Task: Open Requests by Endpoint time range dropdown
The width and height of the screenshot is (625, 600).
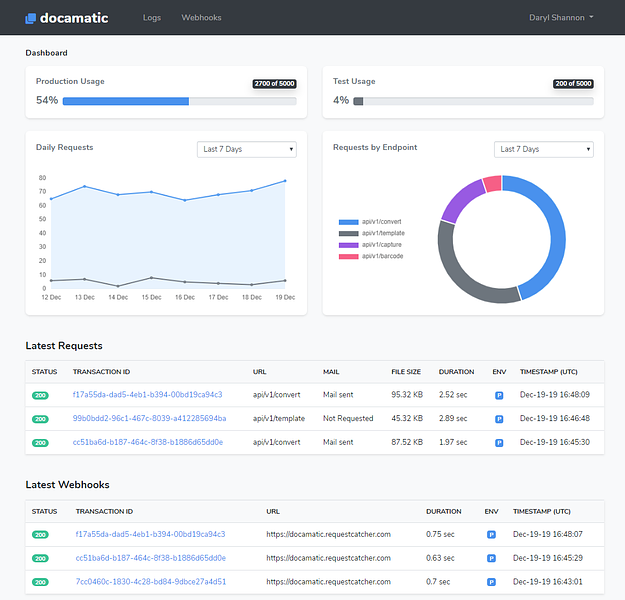Action: tap(544, 149)
